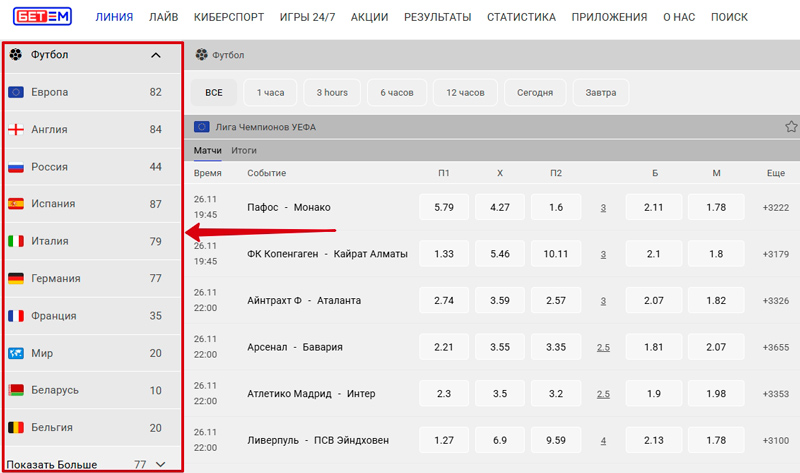This screenshot has height=473, width=800.
Task: Collapse the Футбол sidebar section
Action: tap(155, 55)
